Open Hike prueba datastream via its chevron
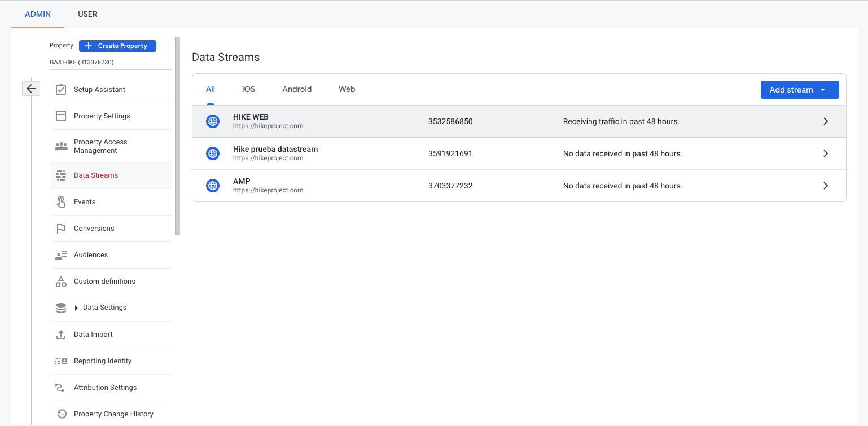The image size is (868, 426). (x=826, y=153)
